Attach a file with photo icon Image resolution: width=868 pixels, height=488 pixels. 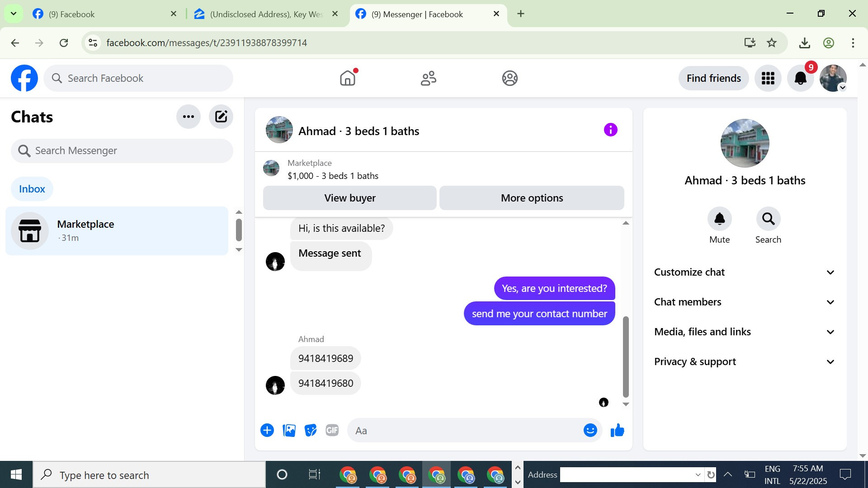pyautogui.click(x=289, y=430)
